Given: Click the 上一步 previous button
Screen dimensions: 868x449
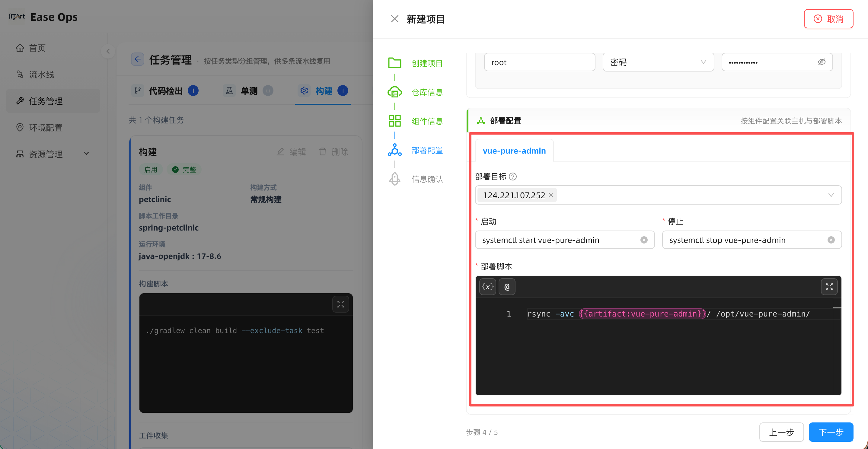Looking at the screenshot, I should 781,432.
